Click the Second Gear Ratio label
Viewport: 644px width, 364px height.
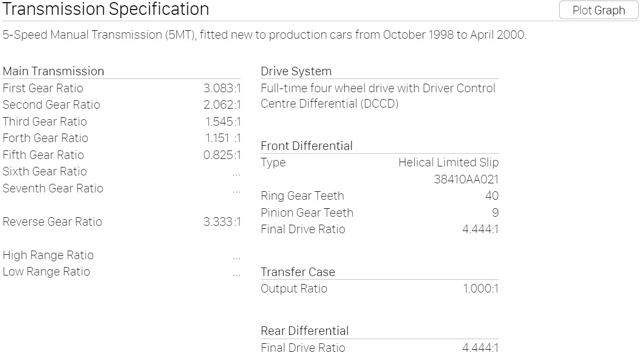pyautogui.click(x=51, y=105)
